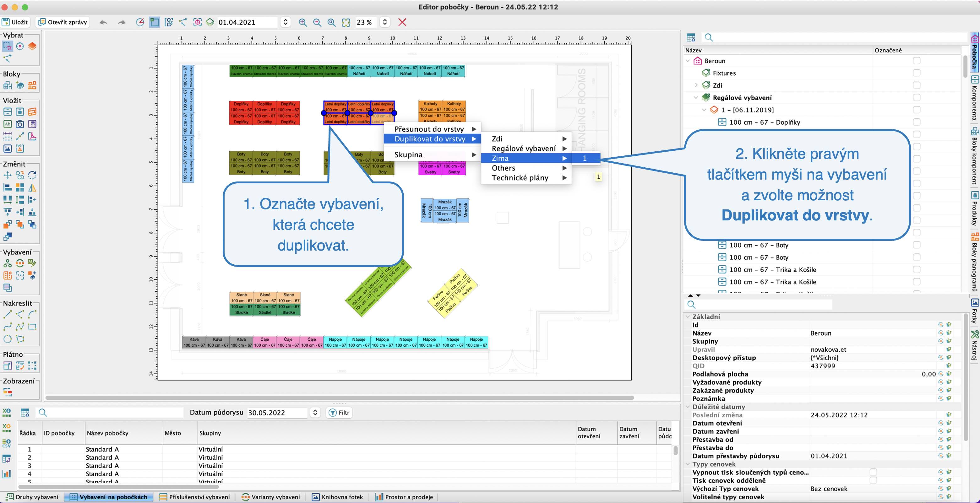
Task: Toggle Tisk cenovek odděleně checkbox
Action: point(873,481)
